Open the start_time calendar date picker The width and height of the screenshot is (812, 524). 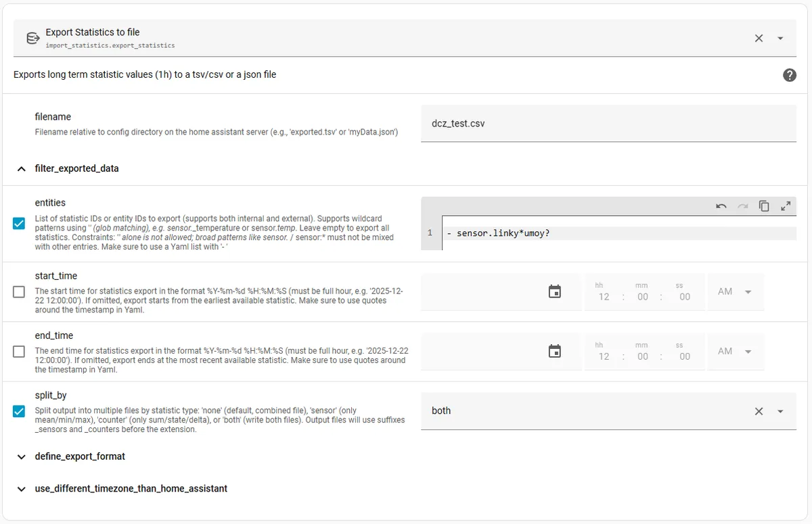(x=555, y=292)
